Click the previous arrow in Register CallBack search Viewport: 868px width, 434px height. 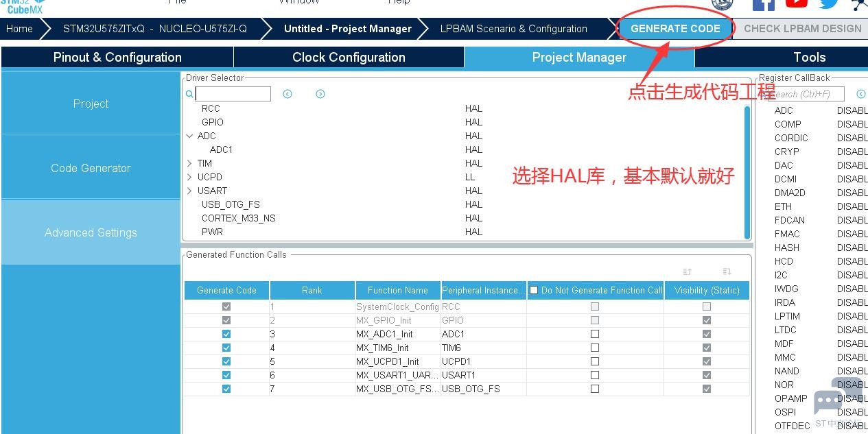pyautogui.click(x=861, y=94)
